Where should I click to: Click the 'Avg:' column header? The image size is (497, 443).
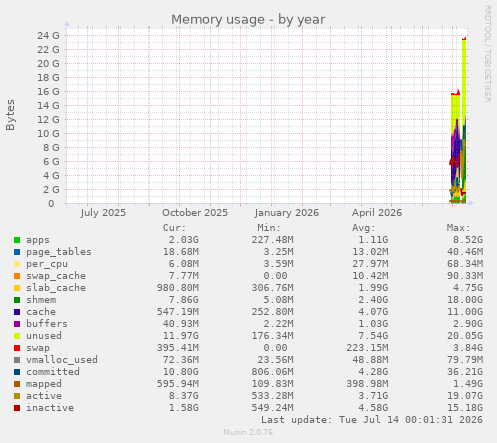pos(364,228)
